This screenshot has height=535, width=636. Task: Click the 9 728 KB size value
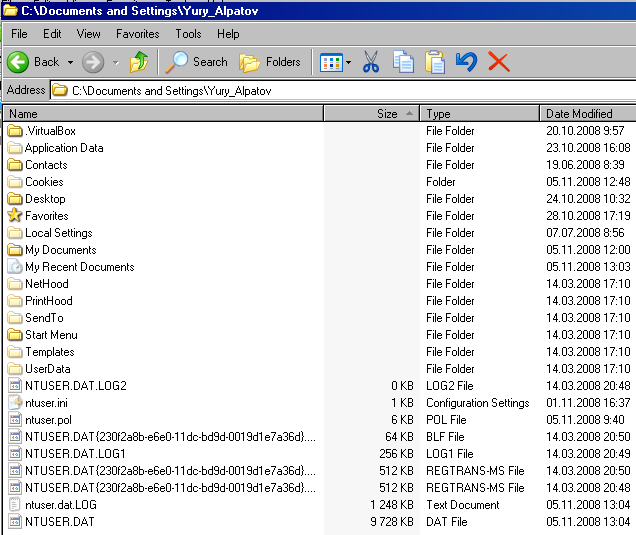click(392, 522)
